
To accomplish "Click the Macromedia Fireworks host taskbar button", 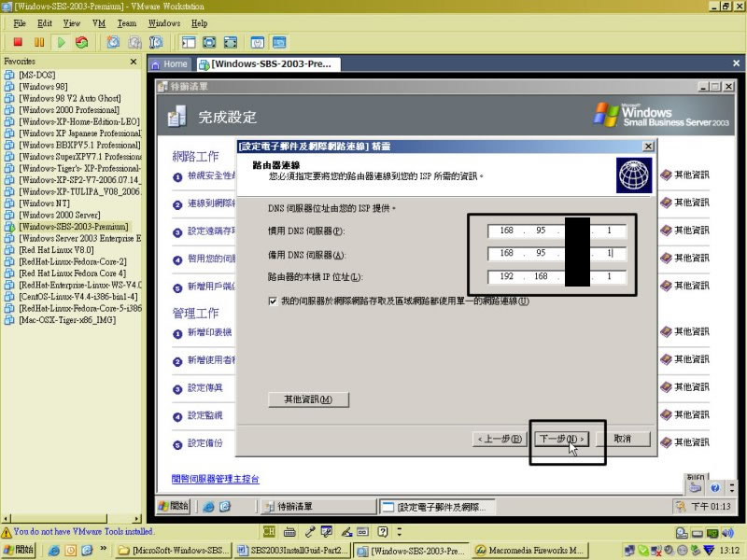I will pyautogui.click(x=530, y=551).
